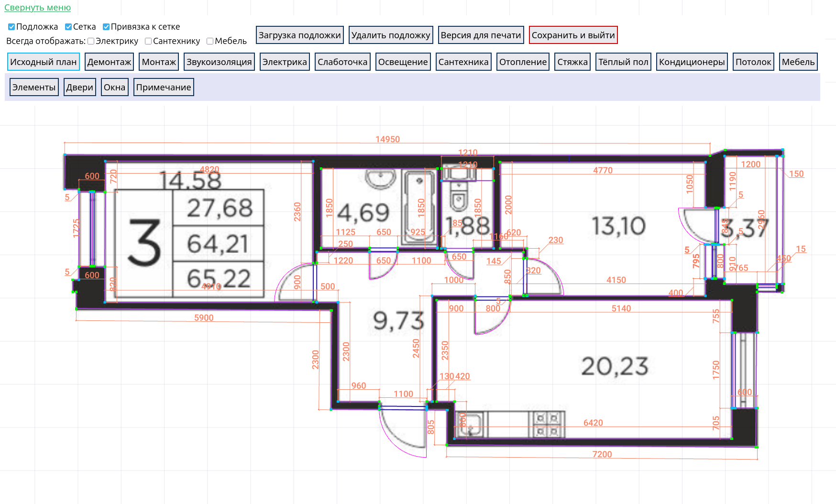Select the Примечание tool button
The width and height of the screenshot is (836, 504).
(x=164, y=87)
